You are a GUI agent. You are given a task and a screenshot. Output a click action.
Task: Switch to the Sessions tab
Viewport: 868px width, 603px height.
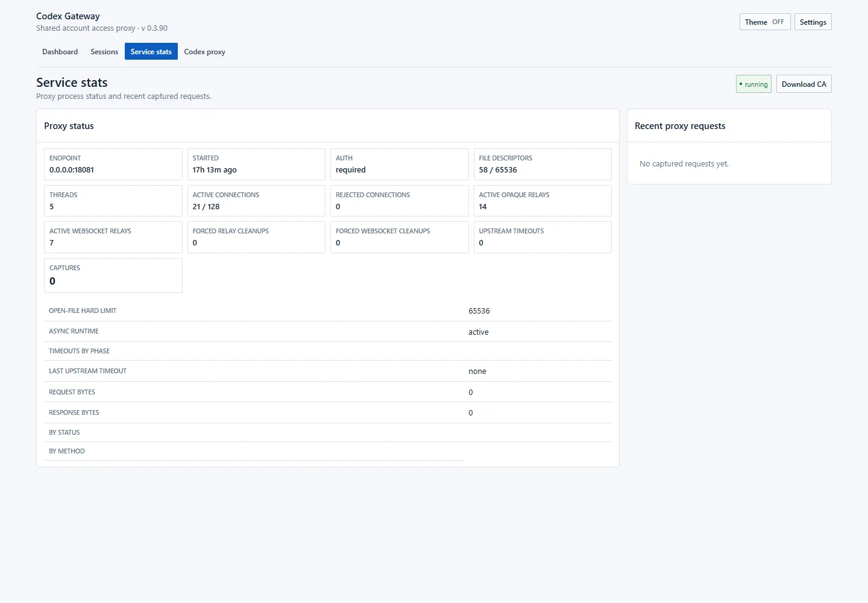pyautogui.click(x=104, y=52)
